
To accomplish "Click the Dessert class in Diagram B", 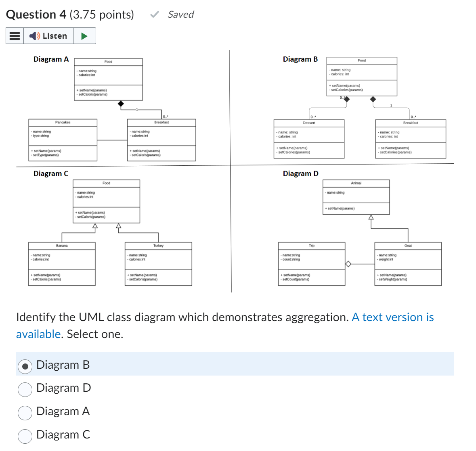I will tap(309, 138).
